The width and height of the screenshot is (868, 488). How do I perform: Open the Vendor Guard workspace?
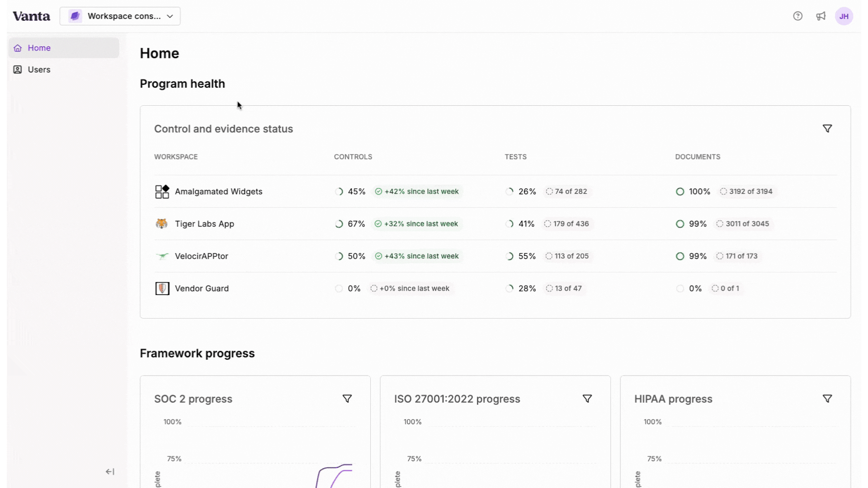coord(202,288)
